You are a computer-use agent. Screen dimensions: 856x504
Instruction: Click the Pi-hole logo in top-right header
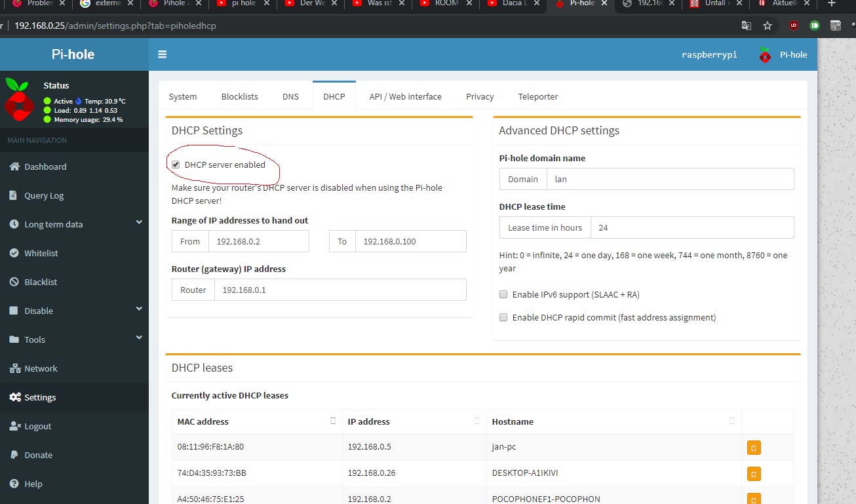[765, 55]
